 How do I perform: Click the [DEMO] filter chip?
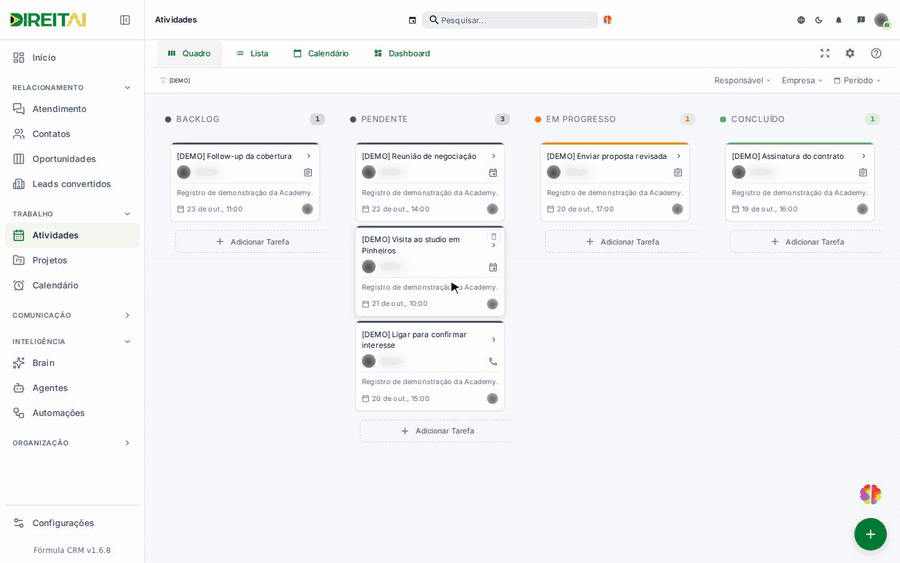click(176, 81)
